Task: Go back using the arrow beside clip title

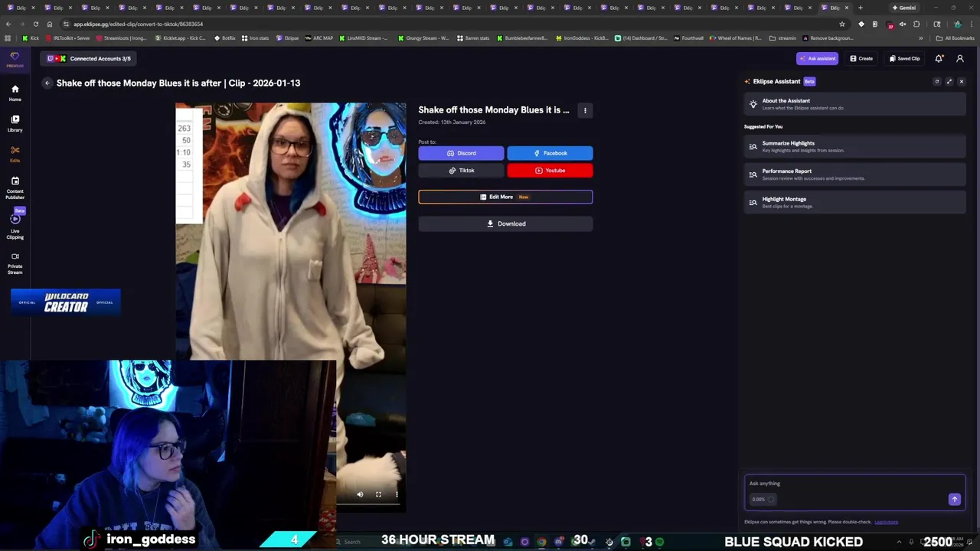Action: [x=47, y=83]
